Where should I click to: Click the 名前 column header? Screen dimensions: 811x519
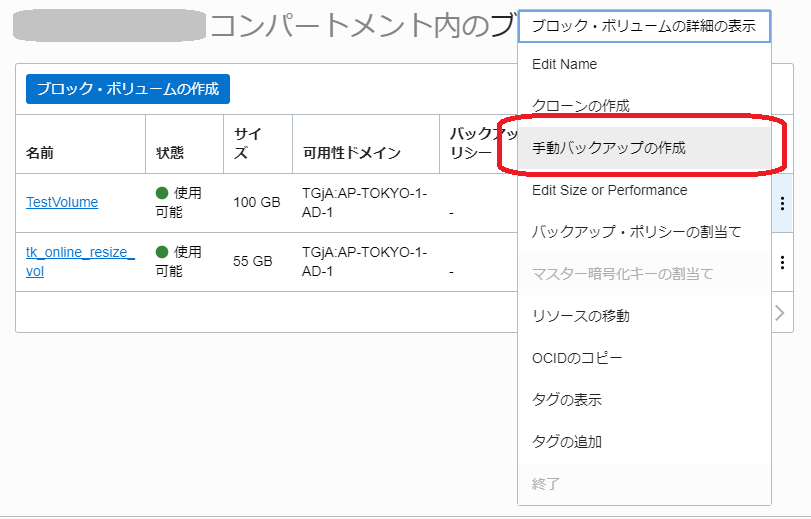tap(40, 153)
